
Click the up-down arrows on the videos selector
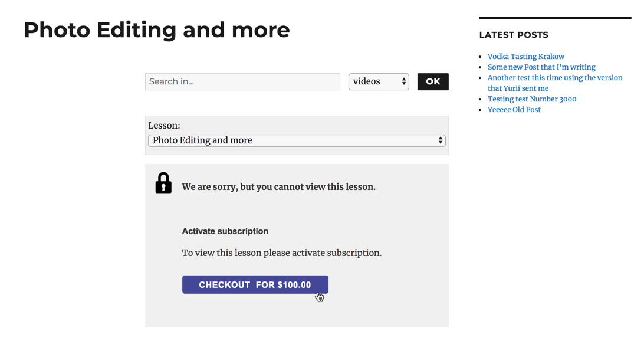pos(404,81)
